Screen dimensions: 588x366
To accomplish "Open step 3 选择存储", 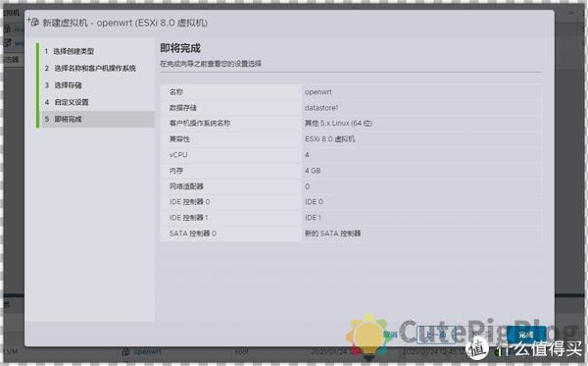I will tap(63, 85).
